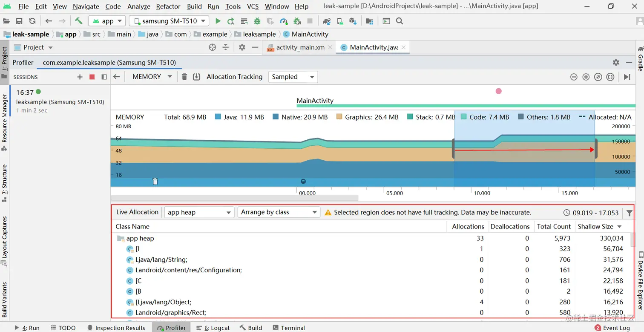644x332 pixels.
Task: Dump Java heap using download icon
Action: point(196,77)
